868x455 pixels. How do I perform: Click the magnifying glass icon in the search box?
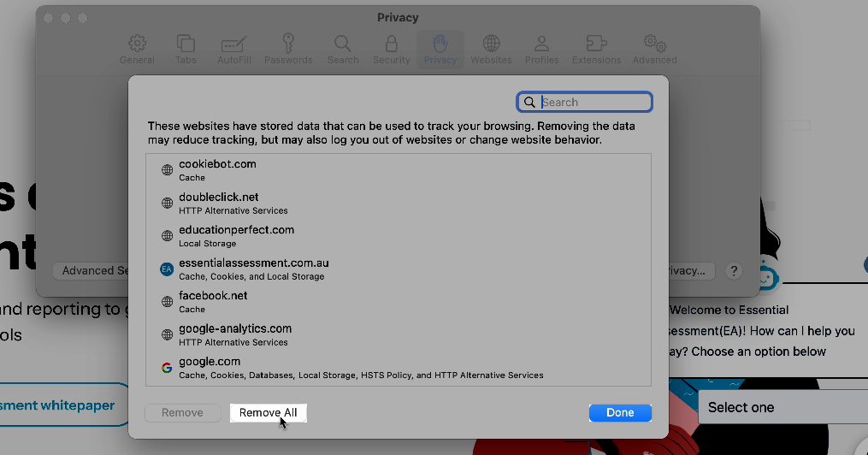pos(529,103)
